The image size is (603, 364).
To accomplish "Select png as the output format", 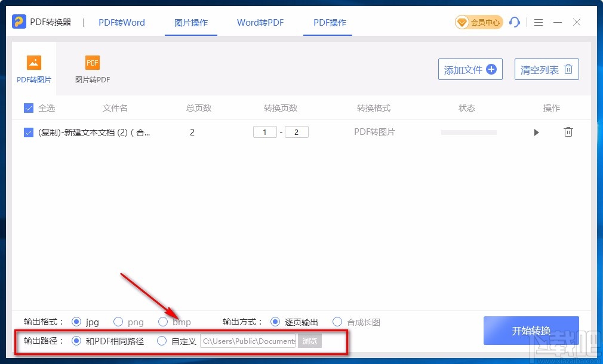I will pyautogui.click(x=118, y=322).
